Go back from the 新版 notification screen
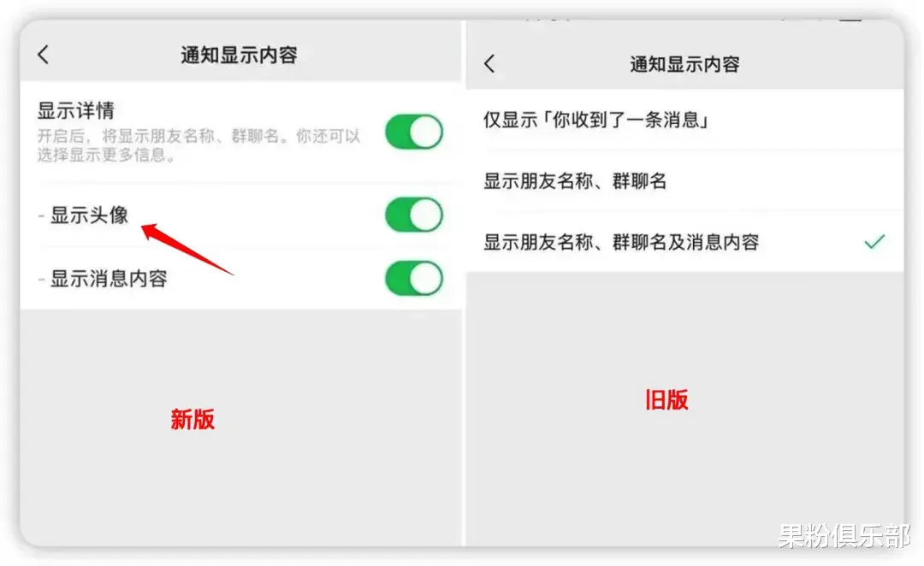The image size is (924, 566). point(43,55)
